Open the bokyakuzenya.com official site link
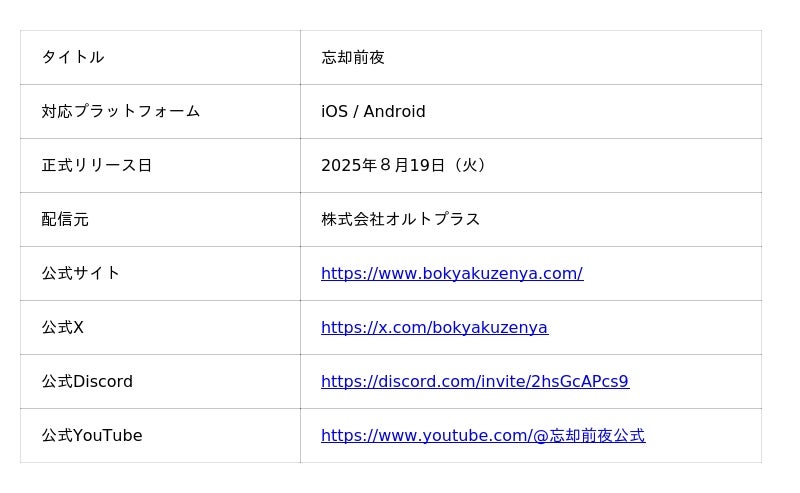Screen dimensions: 800x493 tap(451, 274)
